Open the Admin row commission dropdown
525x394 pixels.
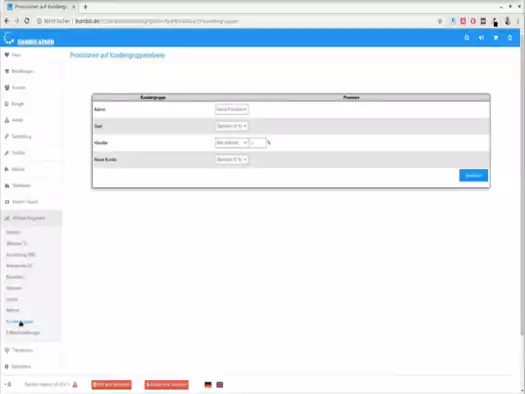[x=231, y=109]
